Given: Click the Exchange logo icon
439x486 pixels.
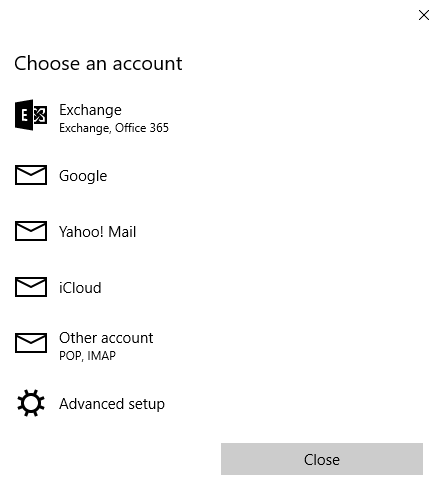Looking at the screenshot, I should (31, 115).
